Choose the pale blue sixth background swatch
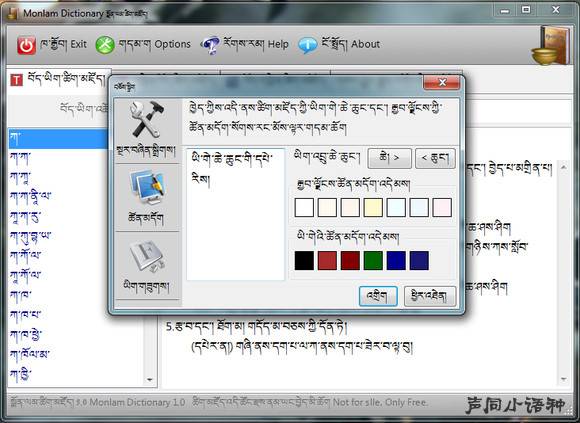 (419, 207)
